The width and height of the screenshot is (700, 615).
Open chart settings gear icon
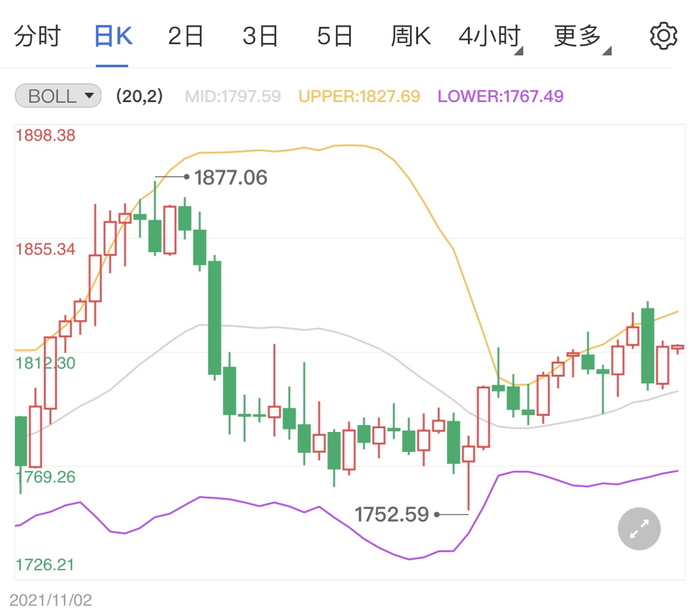pyautogui.click(x=663, y=36)
